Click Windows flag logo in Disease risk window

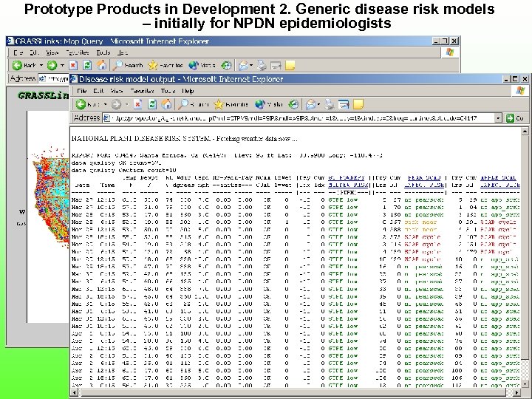[x=520, y=91]
